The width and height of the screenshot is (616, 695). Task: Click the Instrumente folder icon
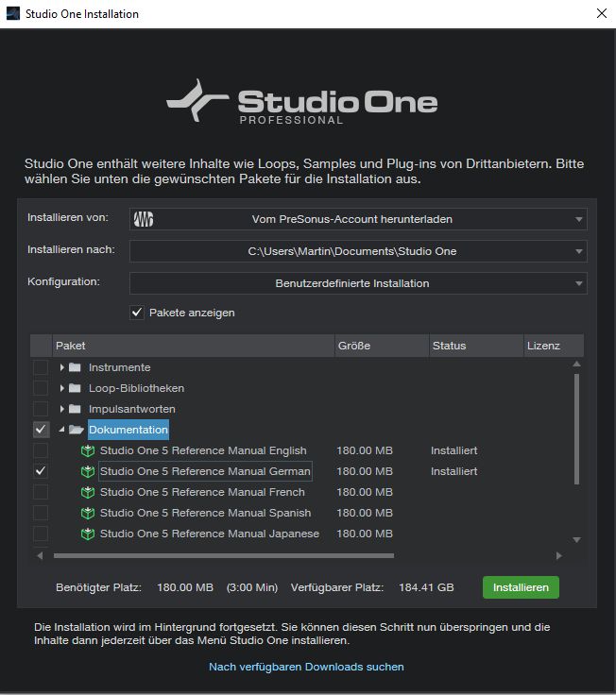75,367
